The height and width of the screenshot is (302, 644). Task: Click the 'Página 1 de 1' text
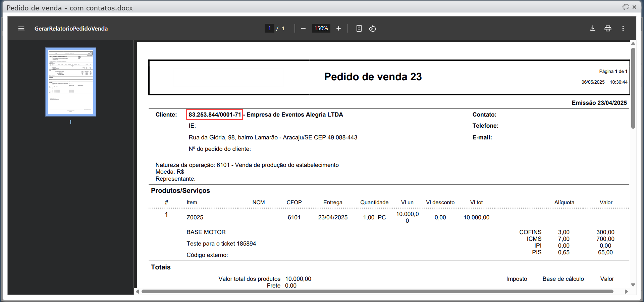coord(613,71)
